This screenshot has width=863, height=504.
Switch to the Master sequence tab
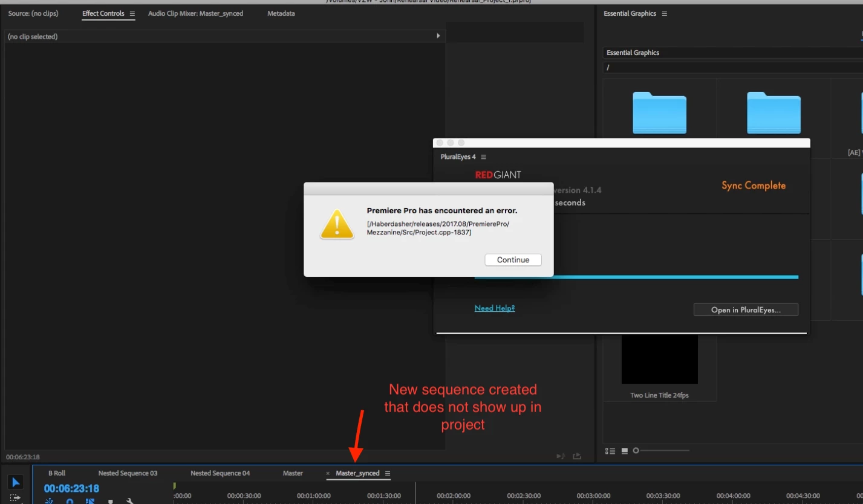pos(293,473)
